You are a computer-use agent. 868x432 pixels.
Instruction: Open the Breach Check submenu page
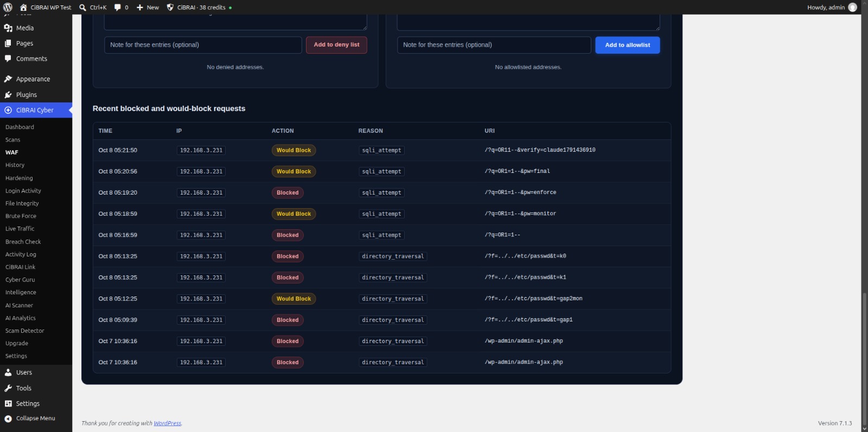click(23, 242)
